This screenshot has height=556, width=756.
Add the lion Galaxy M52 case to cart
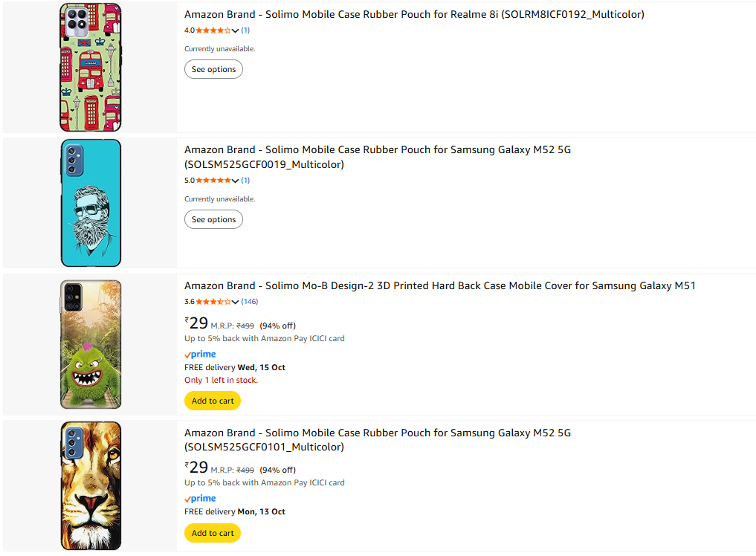tap(213, 533)
